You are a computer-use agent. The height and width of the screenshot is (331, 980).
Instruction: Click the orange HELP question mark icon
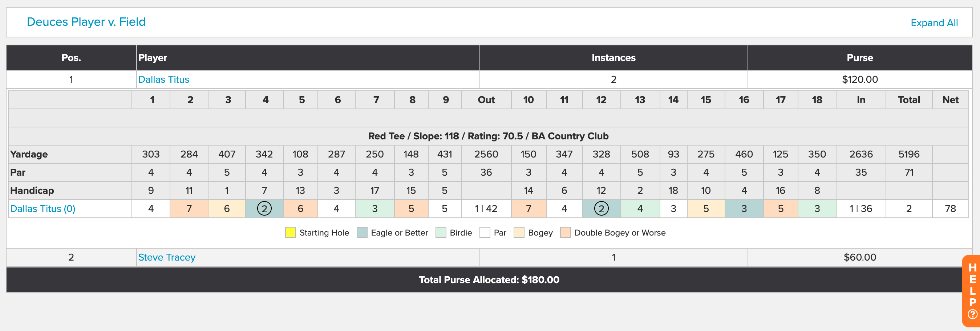point(972,314)
